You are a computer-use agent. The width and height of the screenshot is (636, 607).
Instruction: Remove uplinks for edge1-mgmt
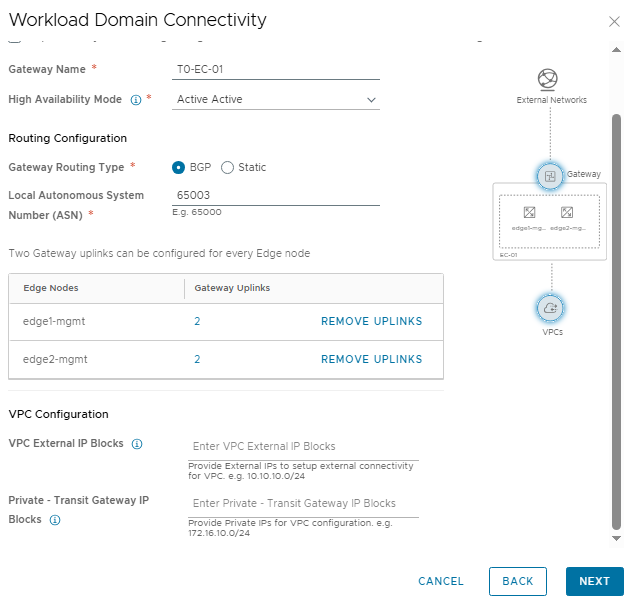pos(371,322)
